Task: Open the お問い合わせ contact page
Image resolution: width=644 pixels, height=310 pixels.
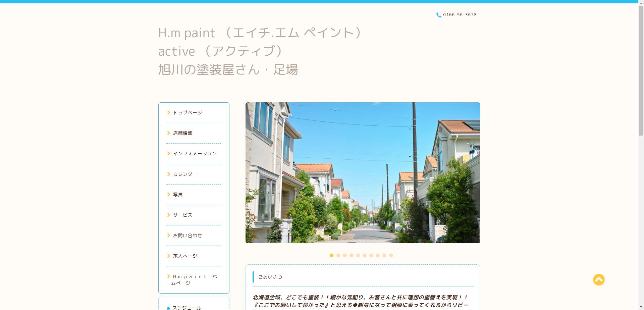Action: click(x=187, y=236)
